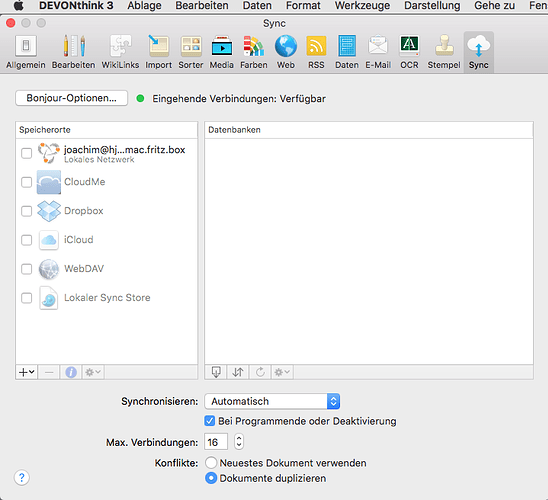Open the Format menu
The height and width of the screenshot is (500, 548).
(x=303, y=6)
